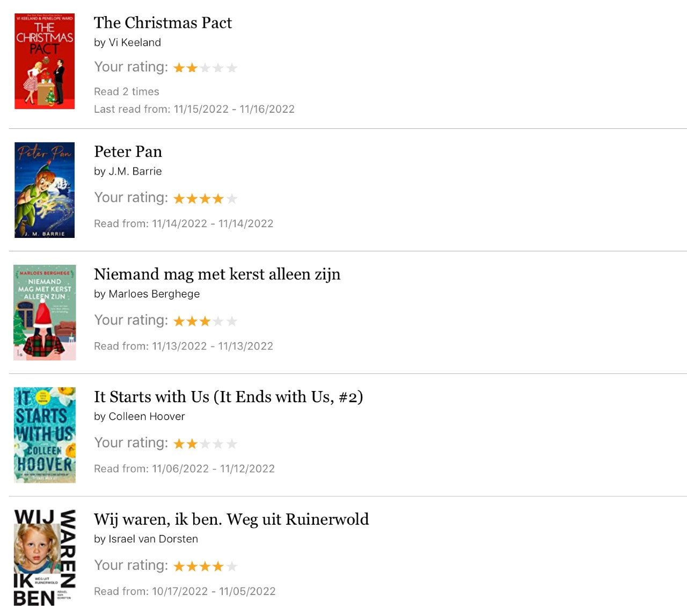Set Peter Pan rating to five stars
687x616 pixels.
coord(232,199)
